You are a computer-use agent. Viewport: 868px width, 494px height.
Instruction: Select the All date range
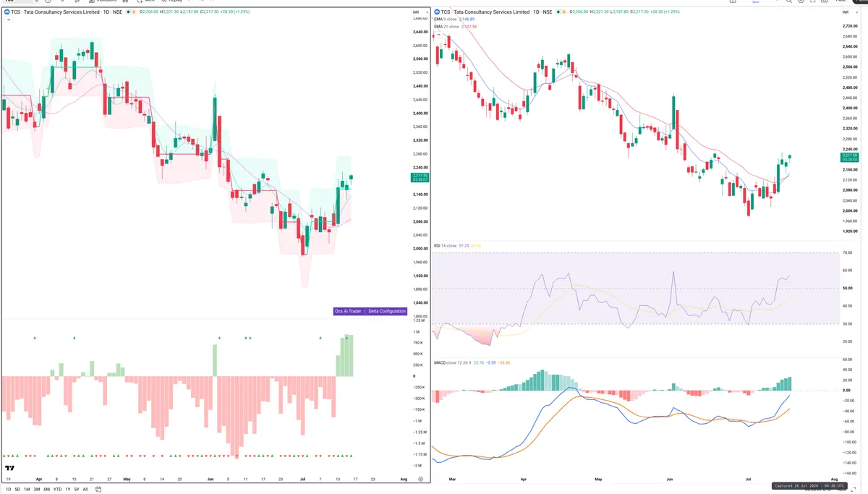(85, 489)
